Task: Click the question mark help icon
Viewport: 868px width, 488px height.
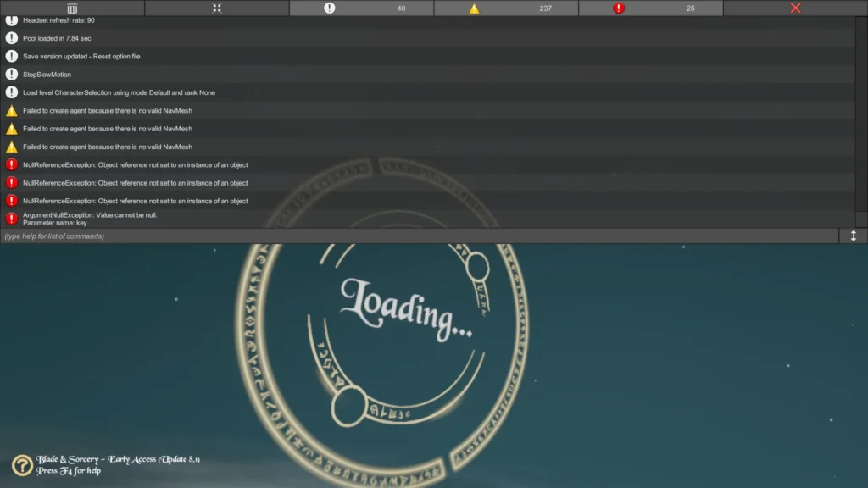Action: click(22, 465)
